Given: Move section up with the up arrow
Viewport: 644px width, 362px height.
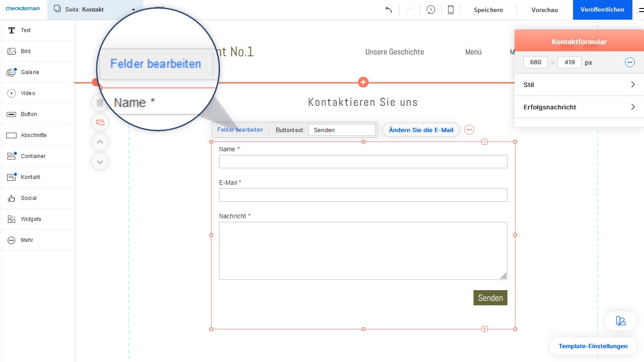Looking at the screenshot, I should tap(100, 142).
